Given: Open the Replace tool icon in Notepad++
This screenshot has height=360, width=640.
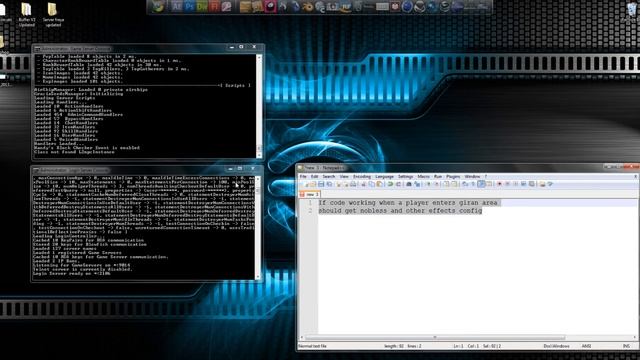Looking at the screenshot, I should [417, 184].
